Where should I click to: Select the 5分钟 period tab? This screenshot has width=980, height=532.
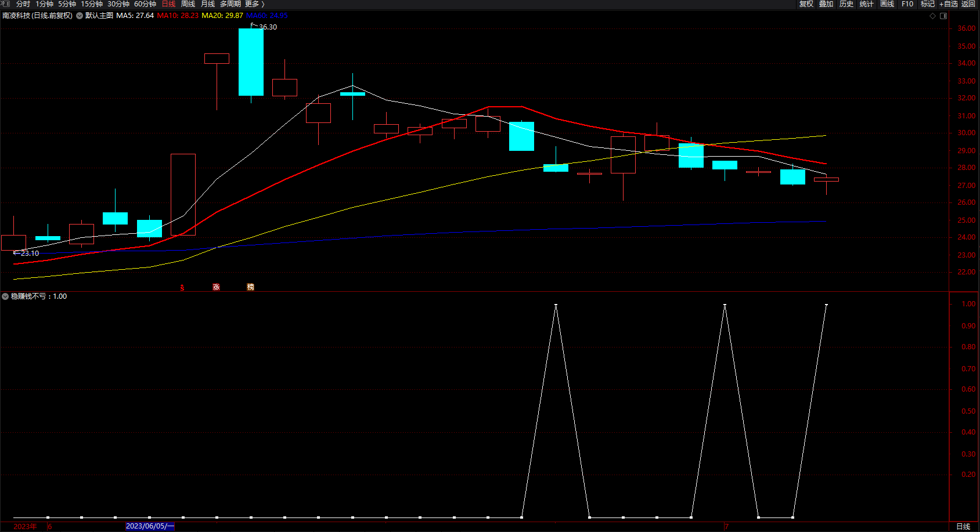[x=67, y=4]
